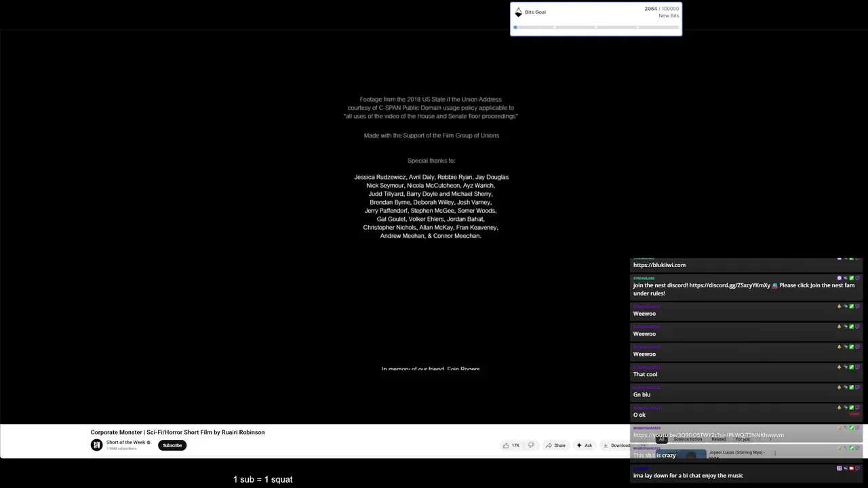Viewport: 868px width, 488px height.
Task: Click the Bits Goal gem icon
Action: click(519, 12)
